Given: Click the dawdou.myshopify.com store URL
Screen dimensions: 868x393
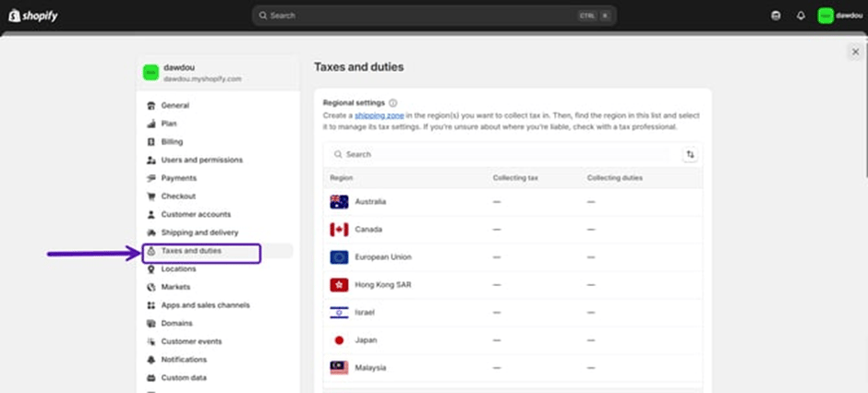Looking at the screenshot, I should tap(202, 79).
